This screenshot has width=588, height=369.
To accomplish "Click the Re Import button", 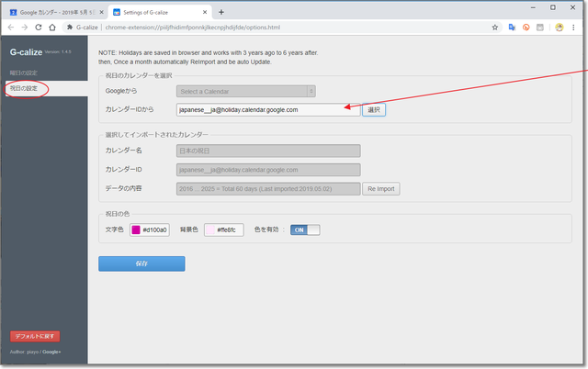I will tap(381, 188).
